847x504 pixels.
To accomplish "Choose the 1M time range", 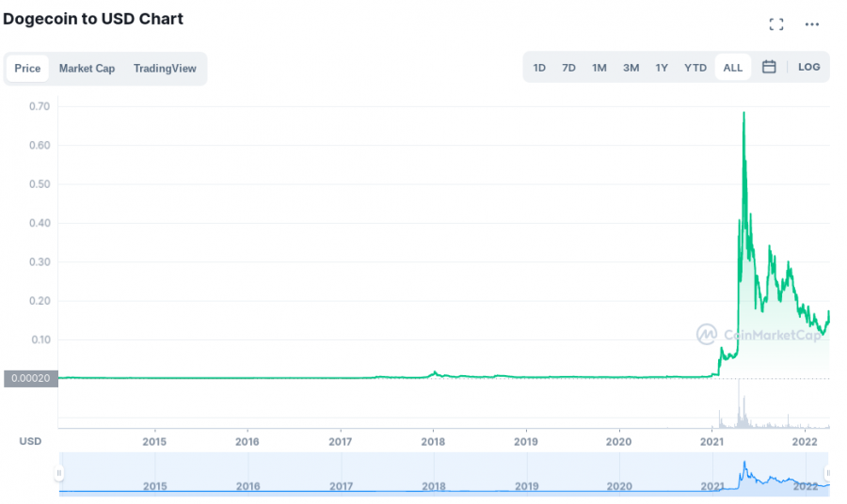I will pyautogui.click(x=599, y=68).
